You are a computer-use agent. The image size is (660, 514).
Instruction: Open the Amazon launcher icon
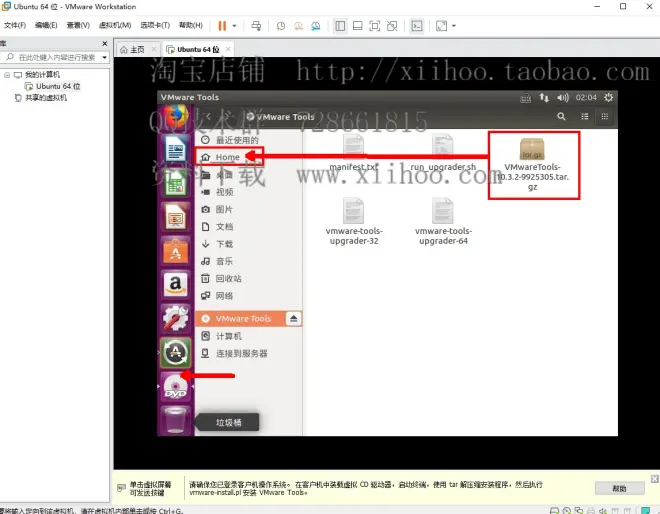176,285
